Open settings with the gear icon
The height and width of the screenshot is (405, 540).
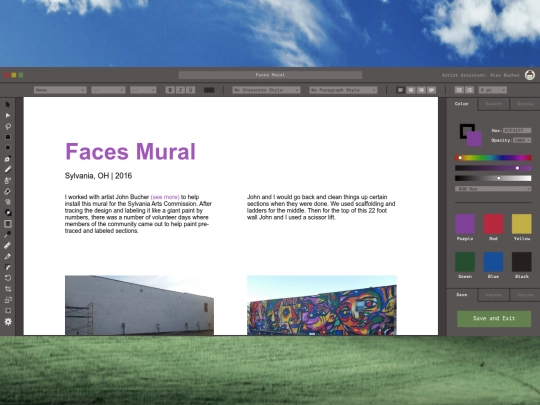point(8,322)
